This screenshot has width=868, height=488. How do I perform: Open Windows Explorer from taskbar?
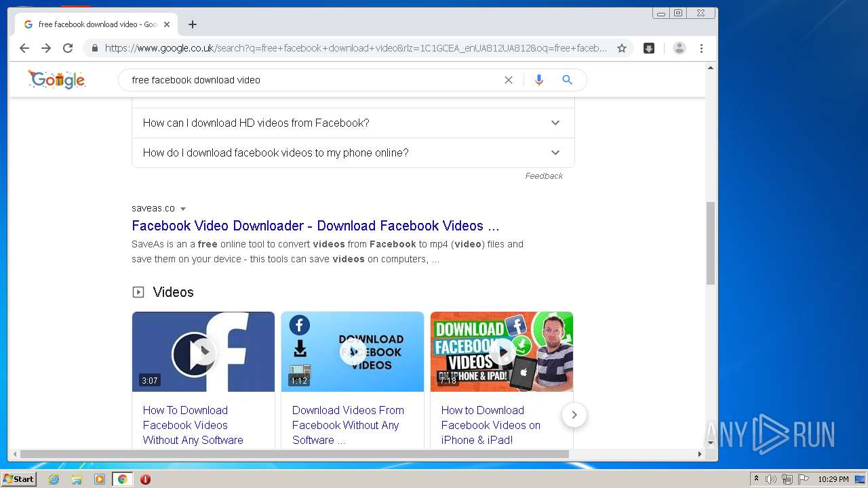(x=77, y=479)
